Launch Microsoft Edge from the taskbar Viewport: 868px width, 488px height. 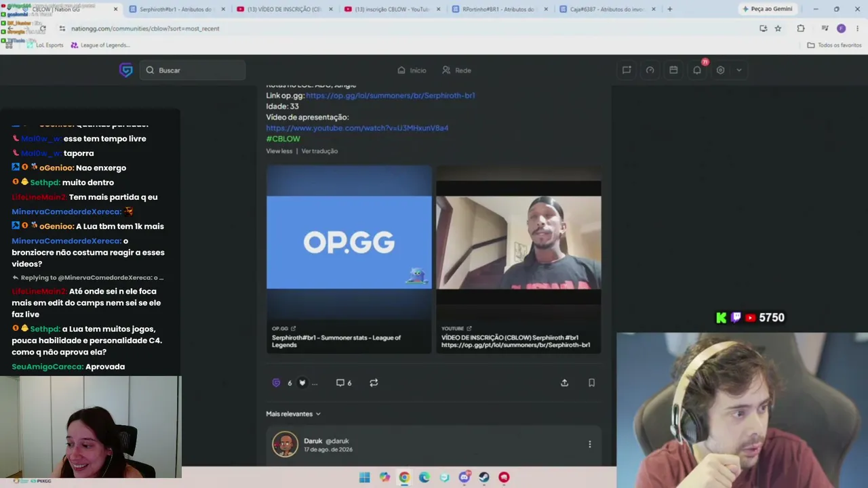click(x=425, y=477)
